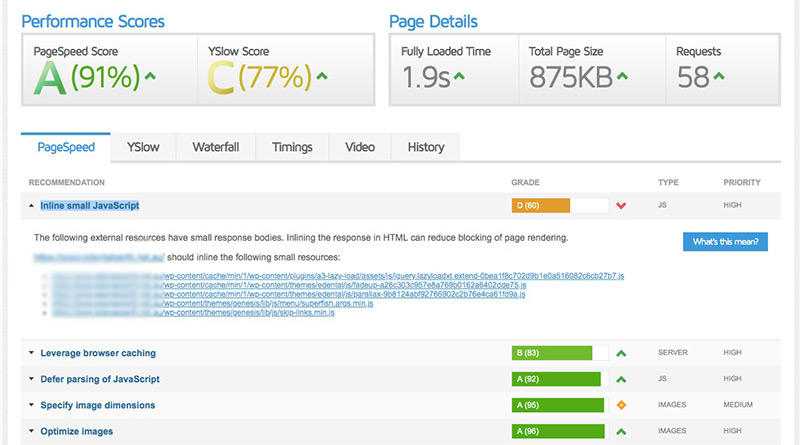This screenshot has height=445, width=800.
Task: Click the What's this mean? button
Action: (725, 242)
